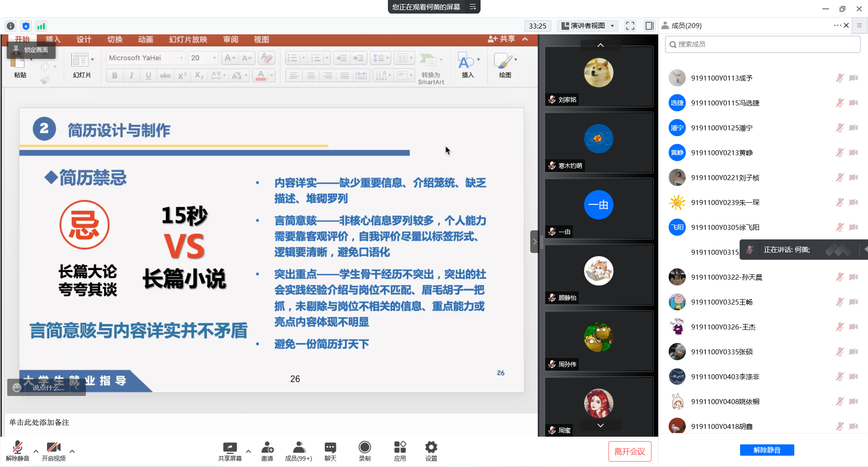Click the font color button
The width and height of the screenshot is (868, 467).
click(261, 75)
